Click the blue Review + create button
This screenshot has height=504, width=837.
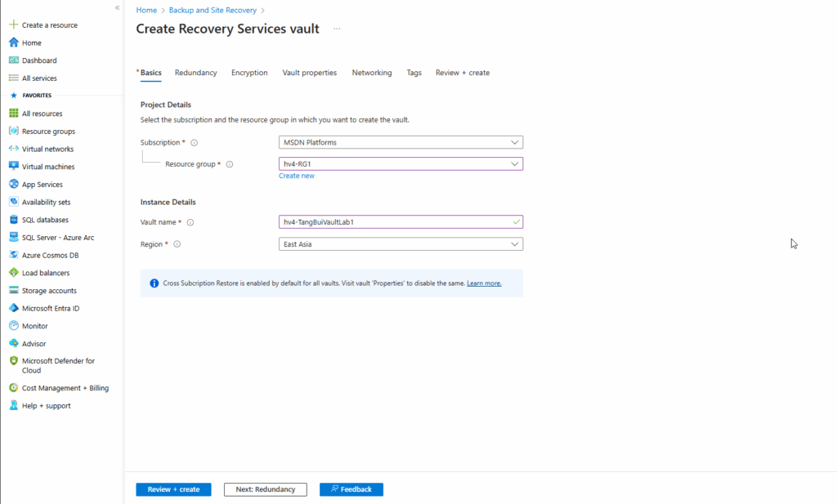pos(173,489)
